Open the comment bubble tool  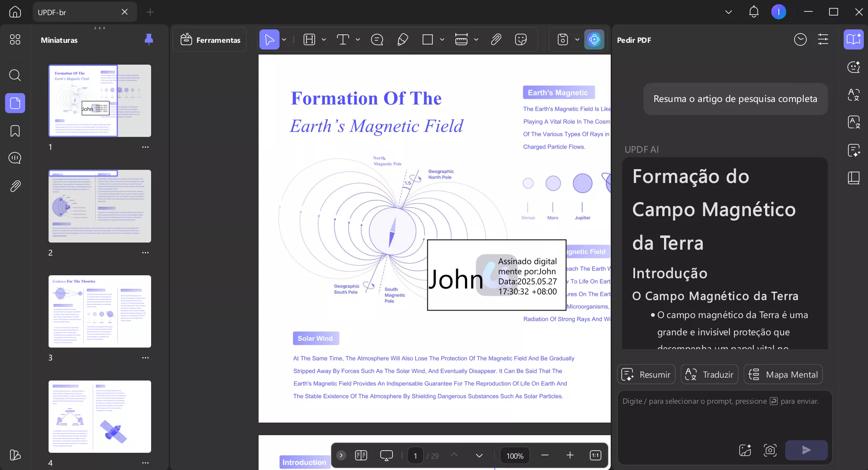point(377,40)
